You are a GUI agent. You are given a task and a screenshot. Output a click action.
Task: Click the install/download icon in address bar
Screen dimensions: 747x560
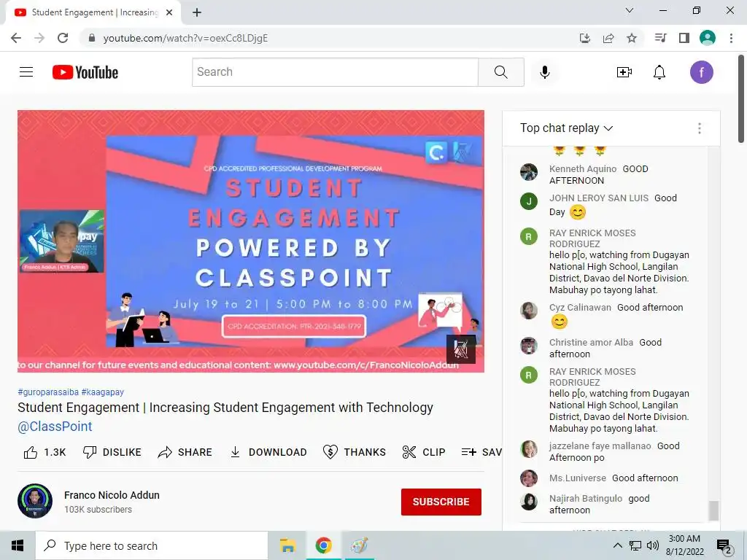(x=585, y=38)
